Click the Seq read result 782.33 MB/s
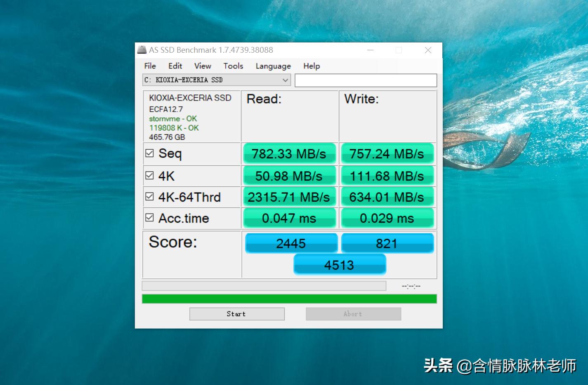 click(x=289, y=154)
